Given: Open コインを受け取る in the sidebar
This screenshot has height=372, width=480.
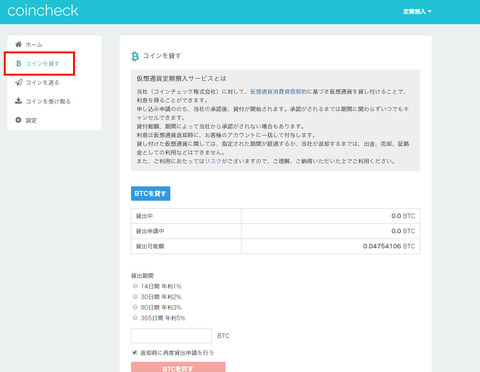Looking at the screenshot, I should click(48, 101).
